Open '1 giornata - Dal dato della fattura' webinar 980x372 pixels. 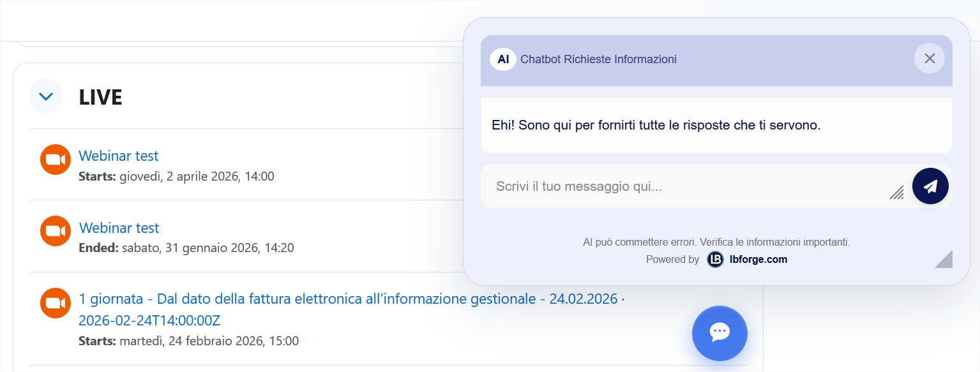(x=348, y=299)
